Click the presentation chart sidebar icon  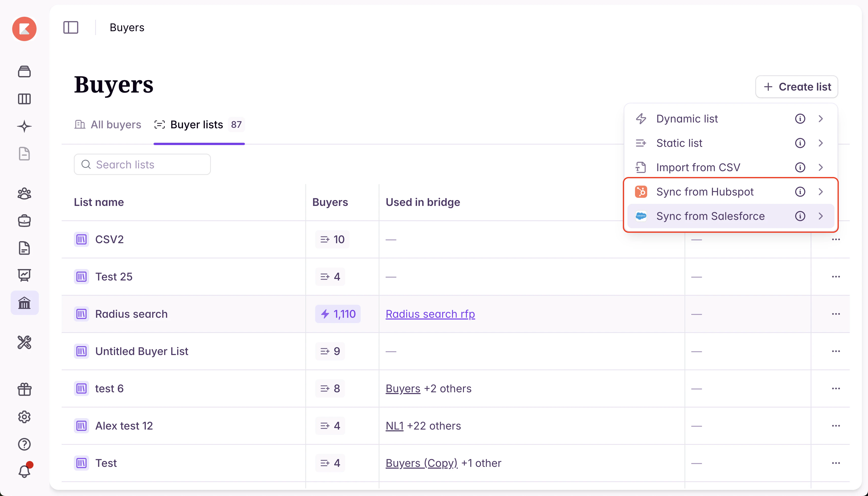[x=24, y=275]
